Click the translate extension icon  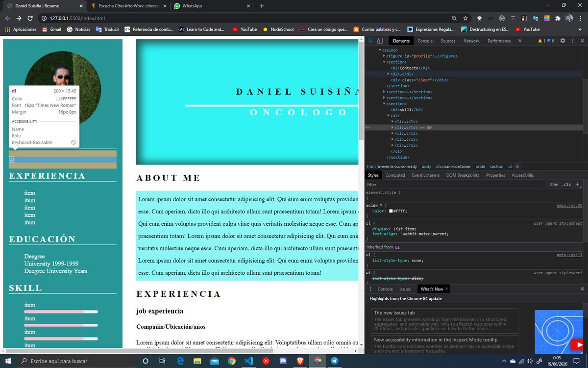tap(535, 18)
